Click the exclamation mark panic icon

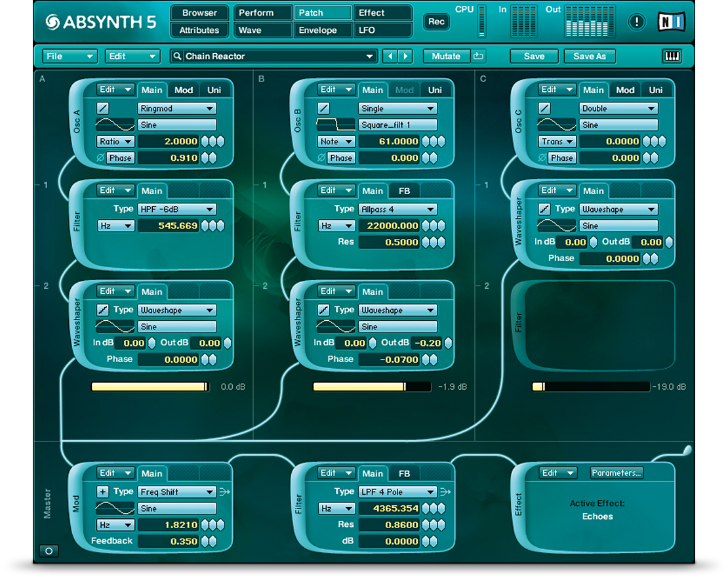point(636,22)
